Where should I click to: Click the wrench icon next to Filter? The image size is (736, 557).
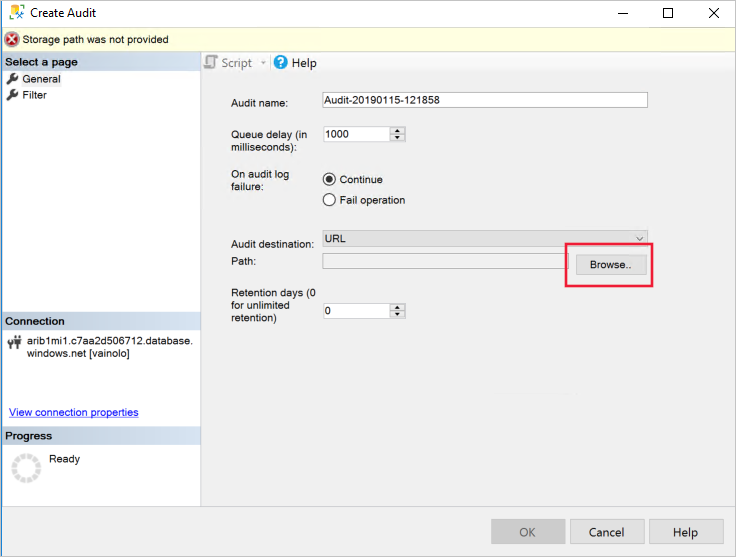point(13,95)
